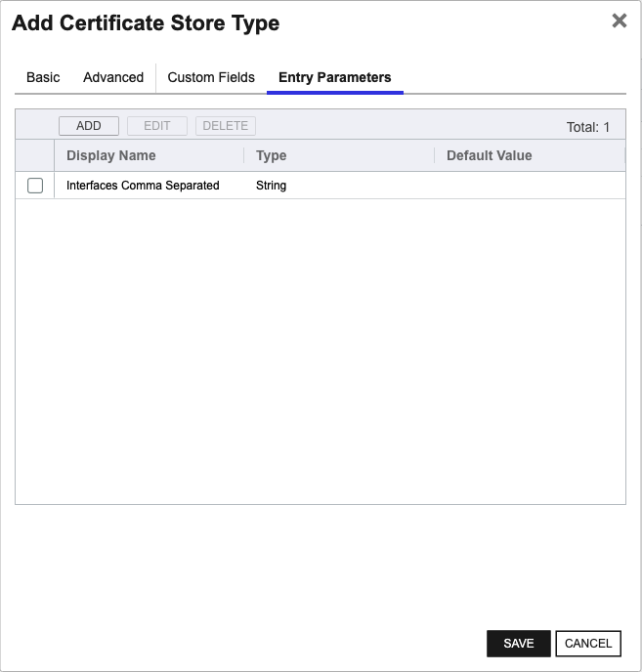
Task: Close the Add Certificate Store Type dialog
Action: [x=619, y=21]
